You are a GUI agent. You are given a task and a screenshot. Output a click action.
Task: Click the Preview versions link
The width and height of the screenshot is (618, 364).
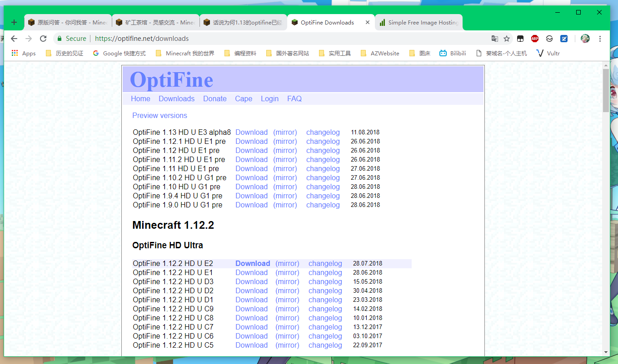pos(159,116)
